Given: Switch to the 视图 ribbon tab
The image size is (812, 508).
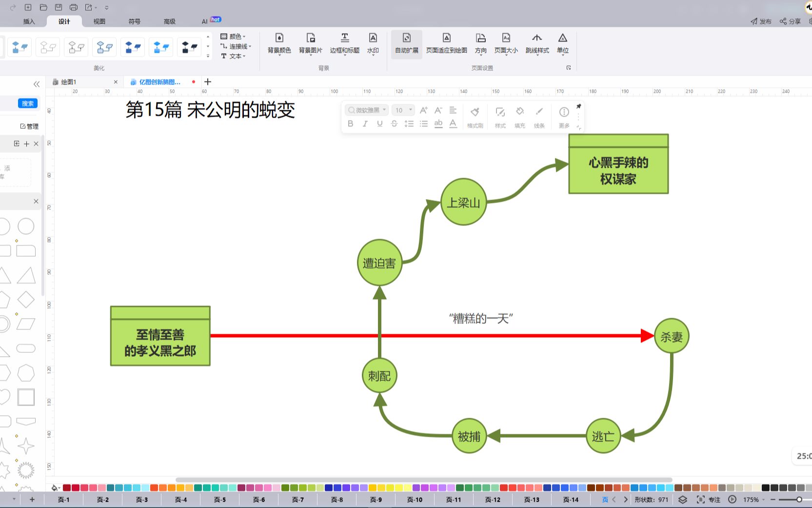Looking at the screenshot, I should [99, 21].
